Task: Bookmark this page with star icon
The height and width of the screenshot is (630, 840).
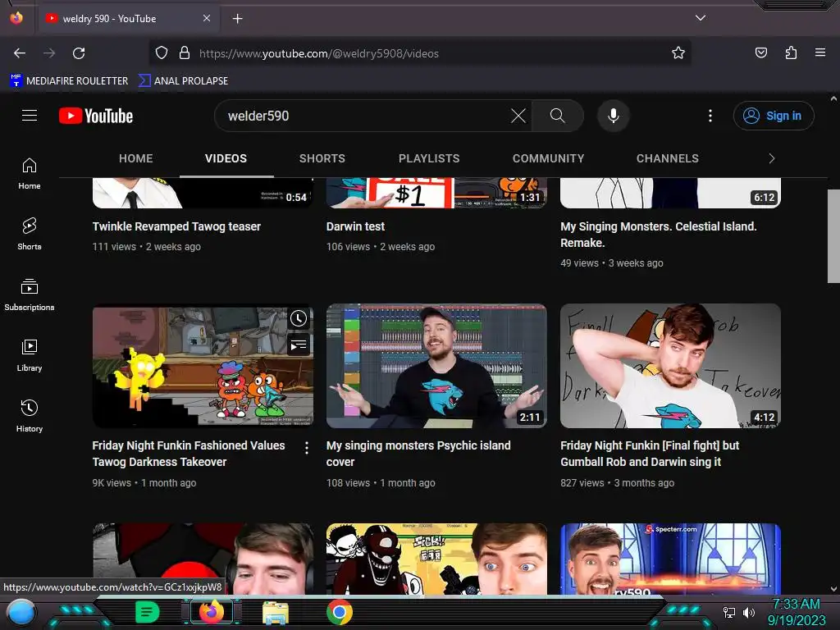Action: pyautogui.click(x=678, y=52)
